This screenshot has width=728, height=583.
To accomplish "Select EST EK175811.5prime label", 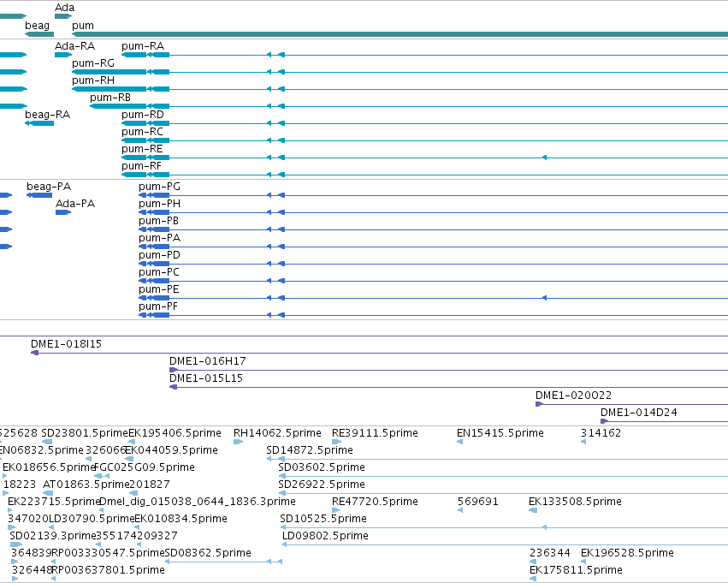I will coord(577,570).
